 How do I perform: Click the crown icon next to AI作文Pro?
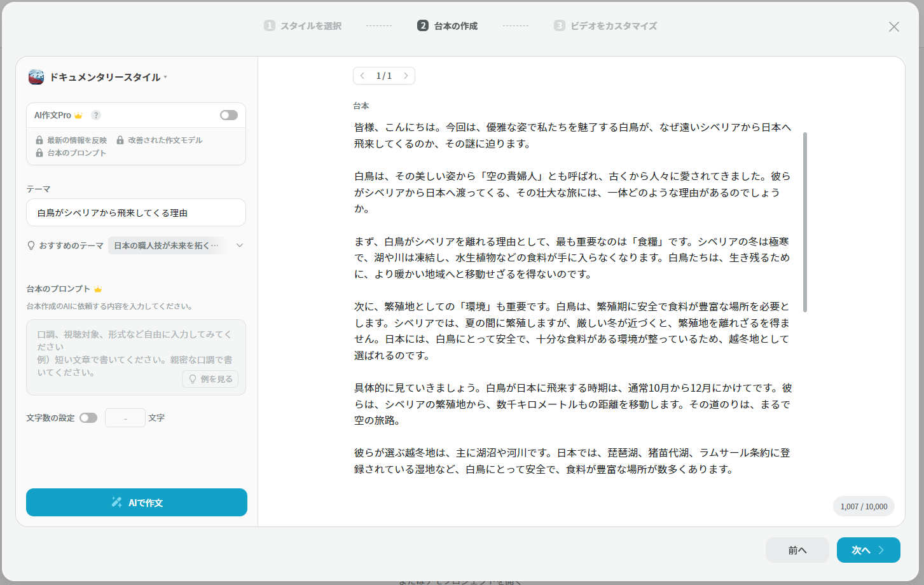[78, 116]
